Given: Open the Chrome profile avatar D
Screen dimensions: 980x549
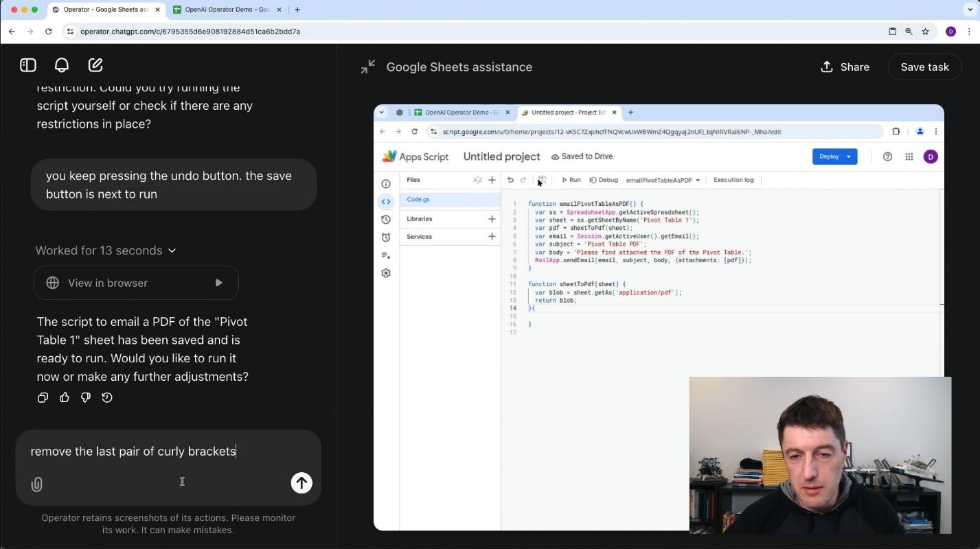Looking at the screenshot, I should pyautogui.click(x=950, y=32).
